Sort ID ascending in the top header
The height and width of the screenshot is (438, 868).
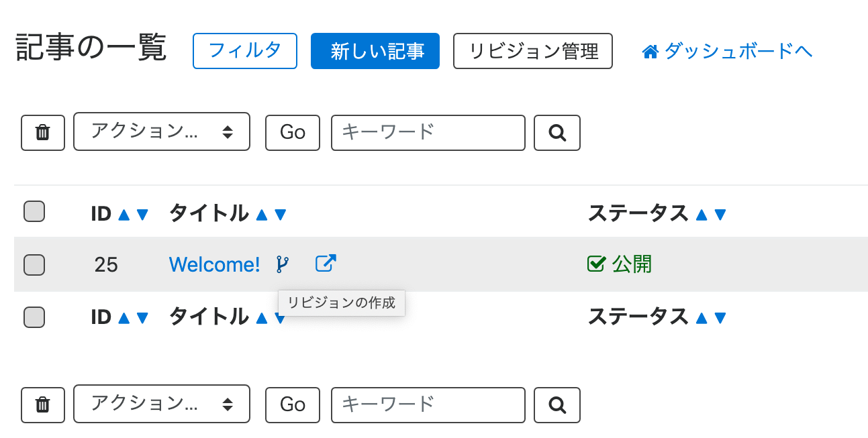point(124,215)
